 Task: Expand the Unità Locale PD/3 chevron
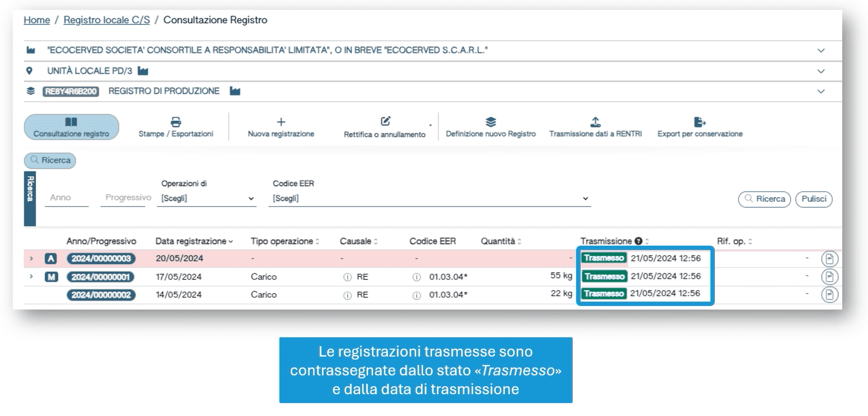click(821, 71)
